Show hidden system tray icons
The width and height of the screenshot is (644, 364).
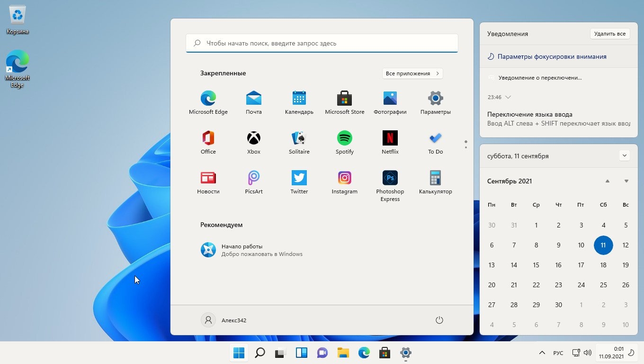pyautogui.click(x=542, y=353)
